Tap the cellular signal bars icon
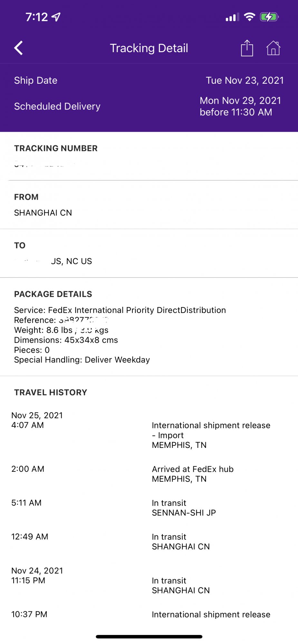This screenshot has width=298, height=644. (x=232, y=17)
